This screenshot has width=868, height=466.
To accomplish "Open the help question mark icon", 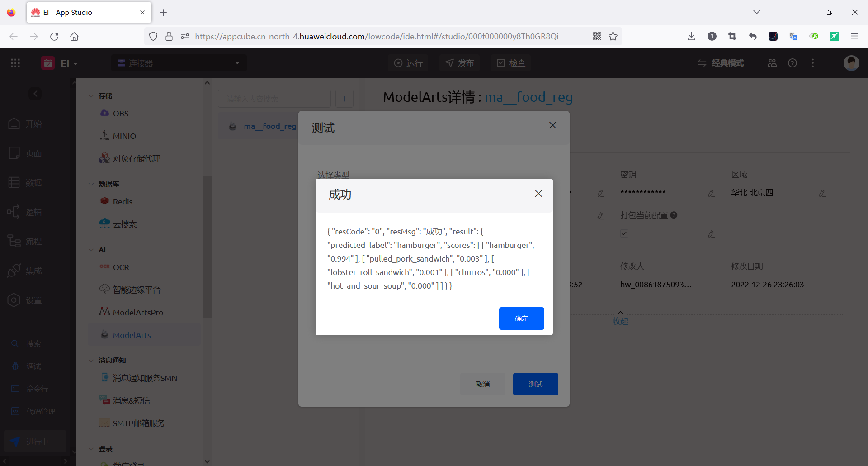I will [x=793, y=63].
